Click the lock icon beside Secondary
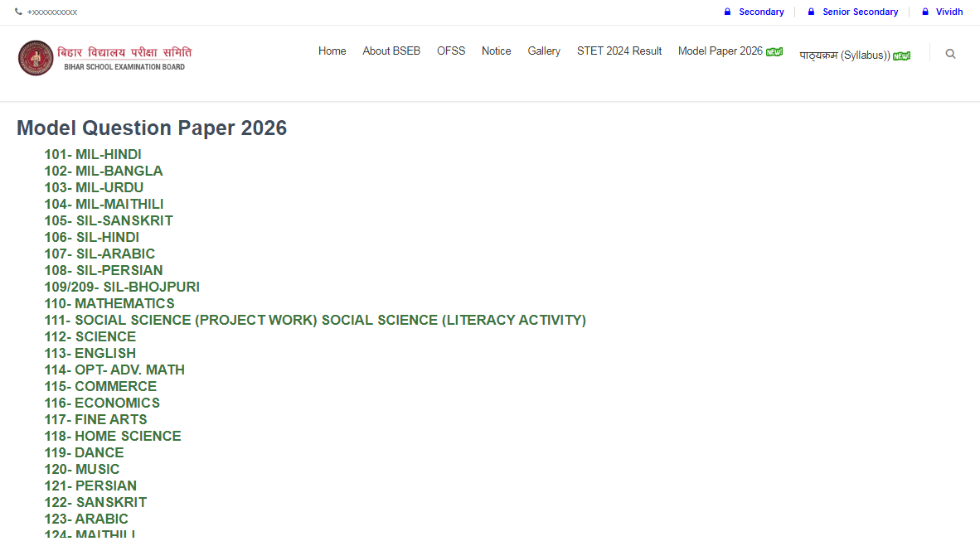 730,12
